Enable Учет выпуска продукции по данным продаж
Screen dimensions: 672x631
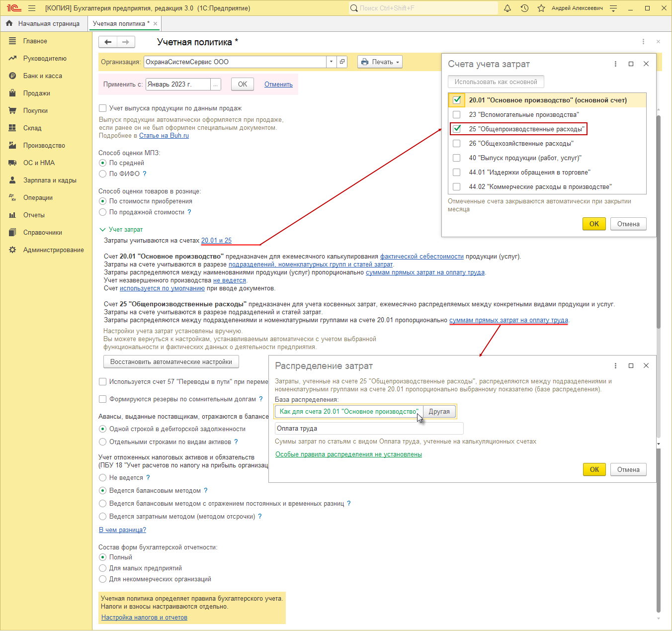click(102, 108)
